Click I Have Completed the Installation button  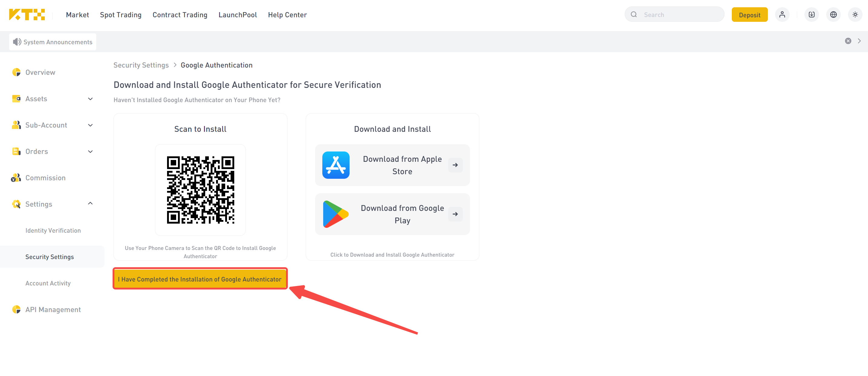[200, 278]
